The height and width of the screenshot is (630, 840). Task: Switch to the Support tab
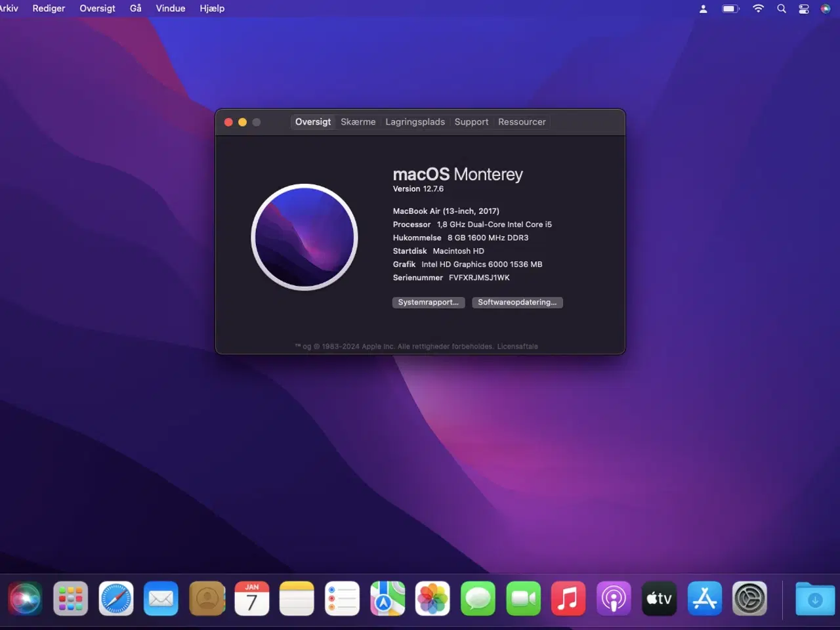pos(471,122)
